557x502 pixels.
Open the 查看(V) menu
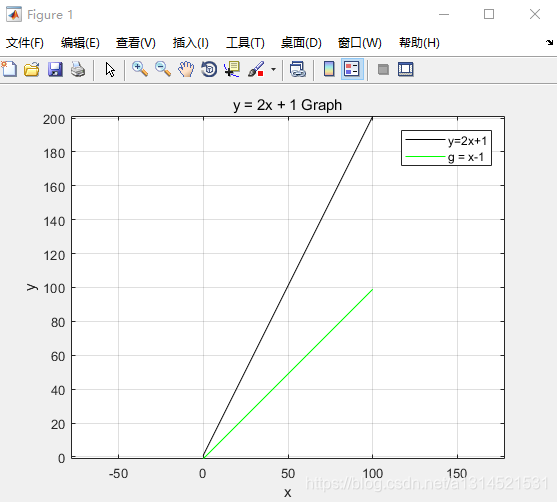(x=136, y=43)
